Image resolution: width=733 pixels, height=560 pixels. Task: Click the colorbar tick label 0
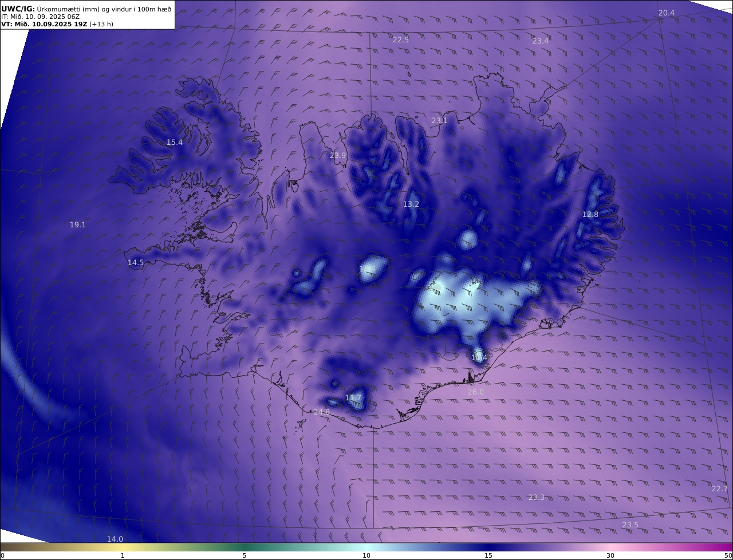2,555
